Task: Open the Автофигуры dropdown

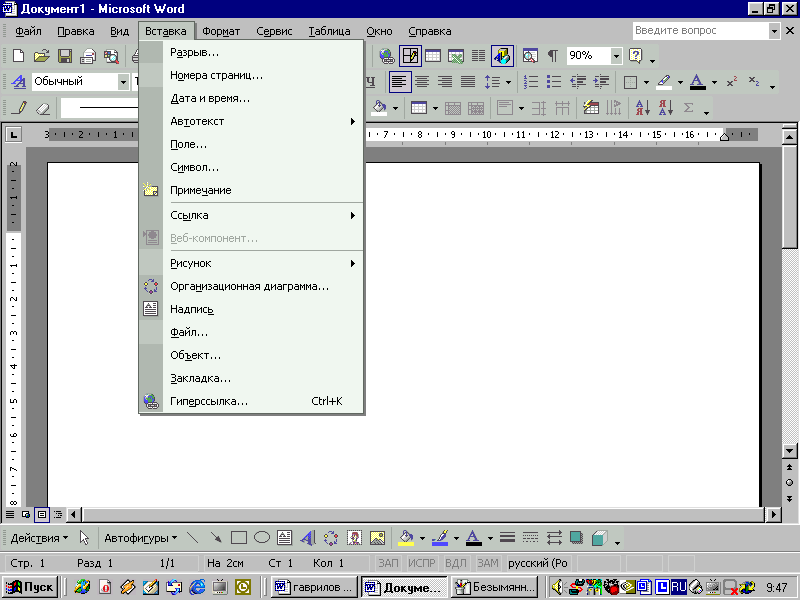Action: [141, 538]
